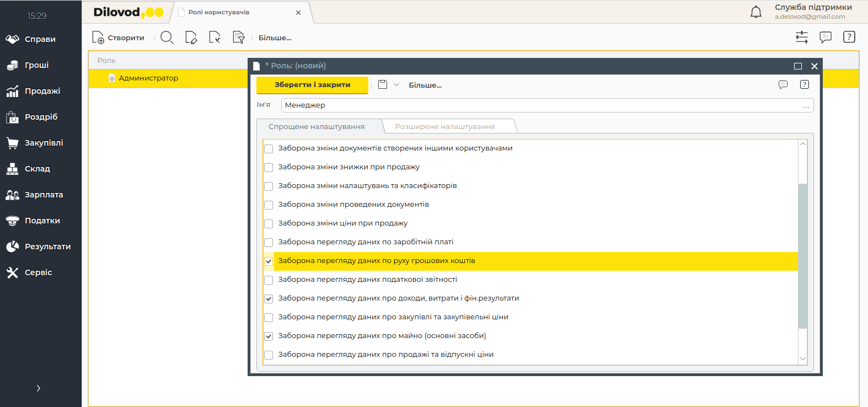Open the Сервіс sidebar section
868x407 pixels.
pos(38,272)
